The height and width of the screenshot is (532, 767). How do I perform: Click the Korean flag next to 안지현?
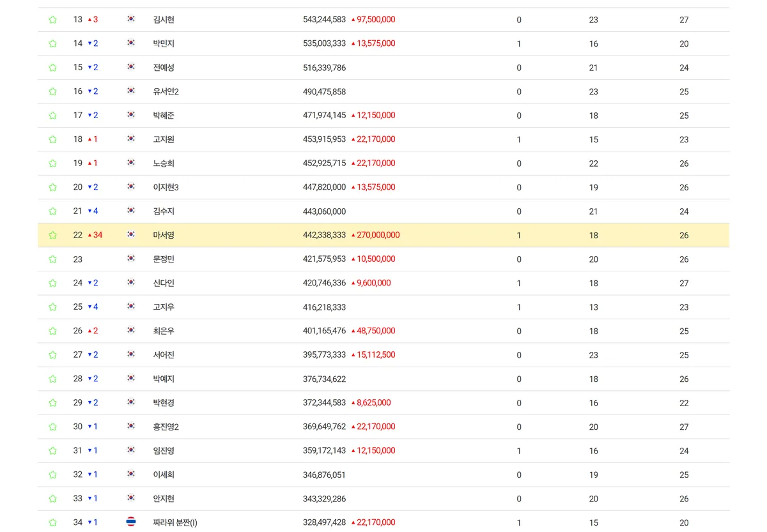pos(131,498)
